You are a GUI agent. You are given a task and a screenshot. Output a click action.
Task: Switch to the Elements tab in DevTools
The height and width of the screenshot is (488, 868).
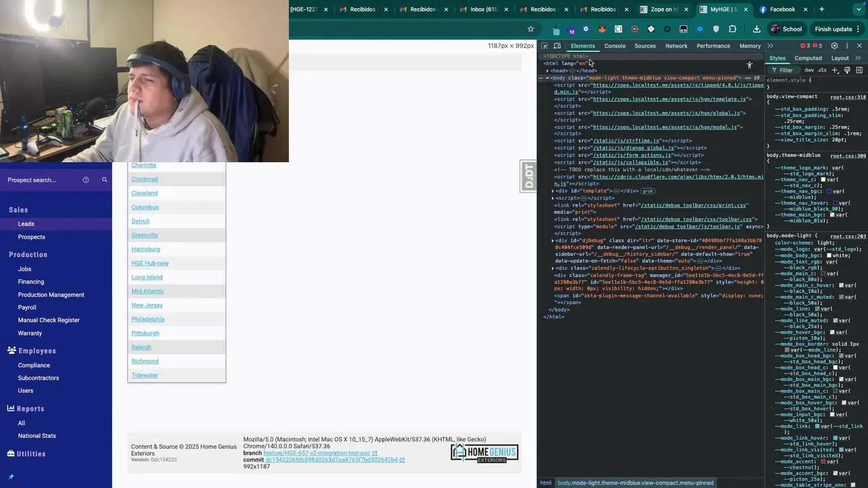point(583,46)
